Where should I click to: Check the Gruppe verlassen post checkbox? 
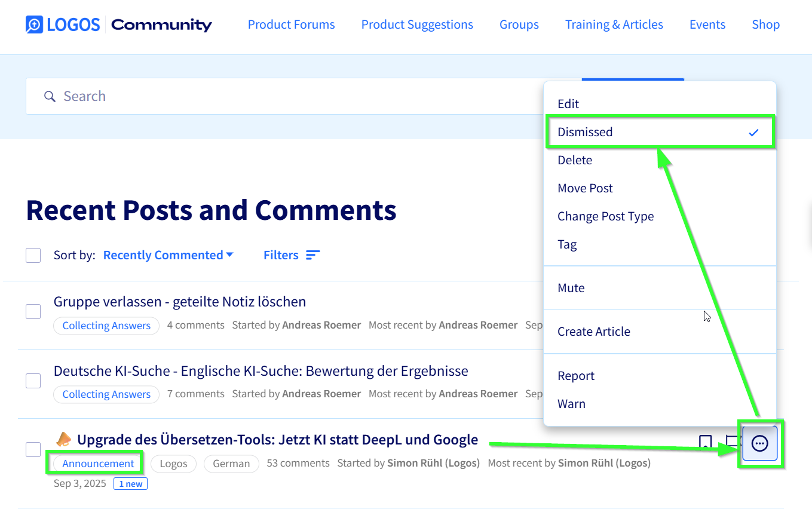tap(33, 311)
